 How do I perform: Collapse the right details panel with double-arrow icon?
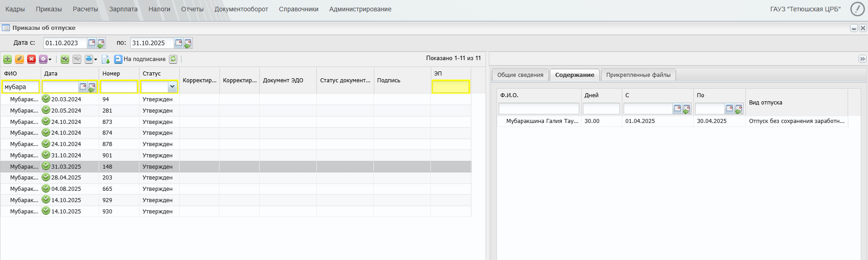(x=863, y=59)
